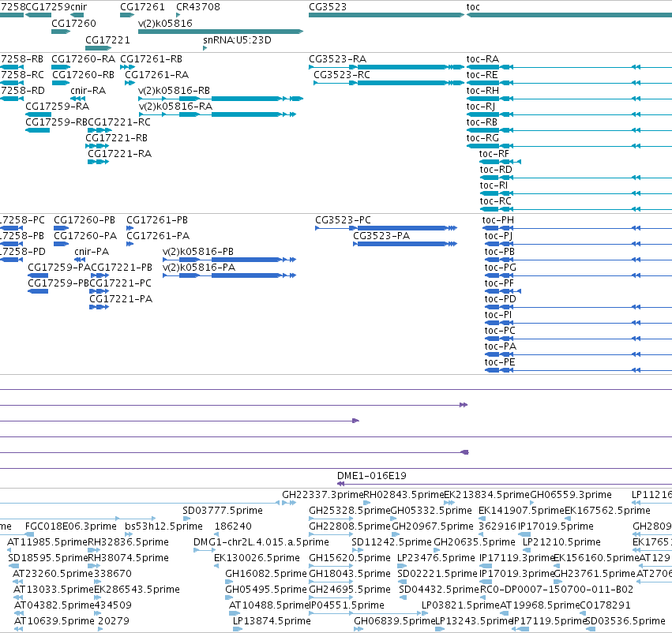This screenshot has width=672, height=633.
Task: Select the CG3523 gene label
Action: coord(328,7)
